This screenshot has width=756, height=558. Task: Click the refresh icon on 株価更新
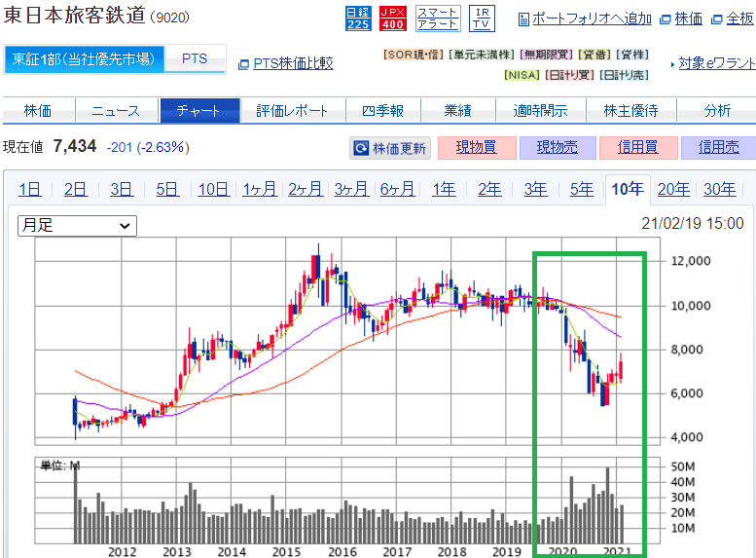[361, 148]
